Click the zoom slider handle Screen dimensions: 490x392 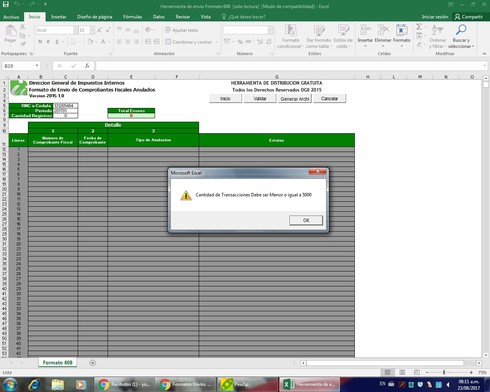[x=444, y=372]
